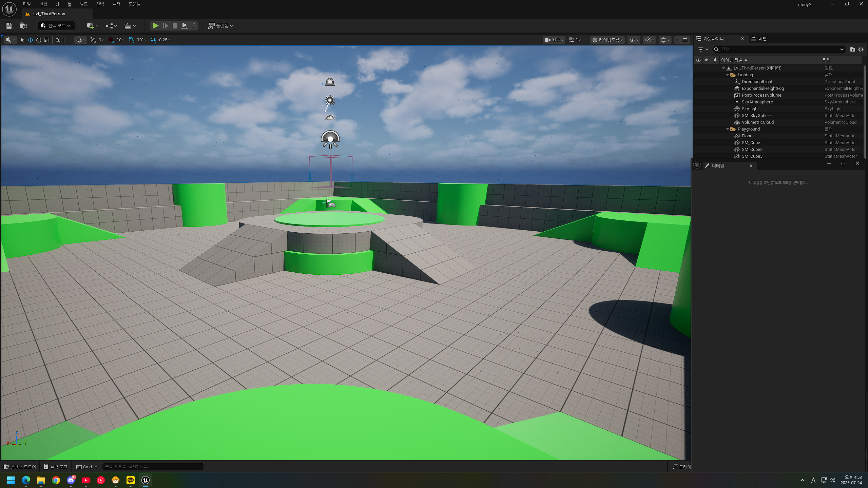This screenshot has width=868, height=488.
Task: Switch to the 레벨 tab
Action: [x=759, y=39]
